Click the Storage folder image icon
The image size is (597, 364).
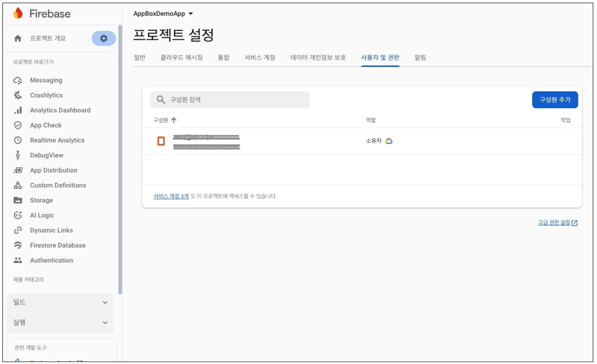coord(18,200)
